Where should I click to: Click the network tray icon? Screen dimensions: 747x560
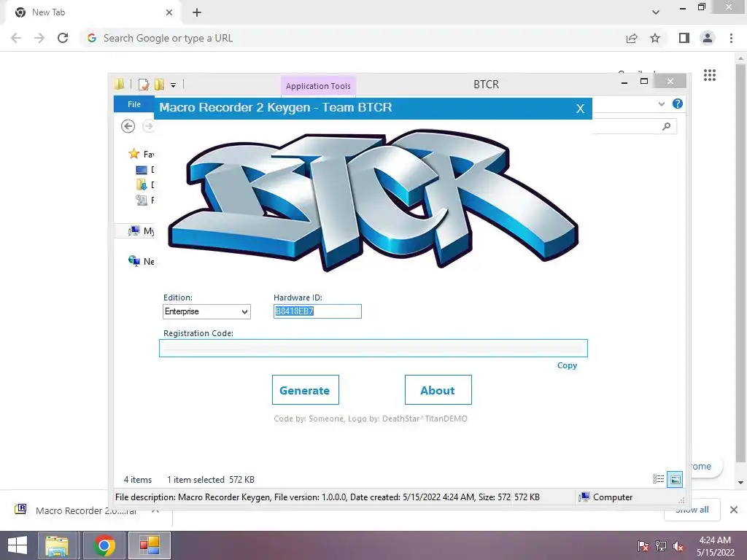point(661,546)
